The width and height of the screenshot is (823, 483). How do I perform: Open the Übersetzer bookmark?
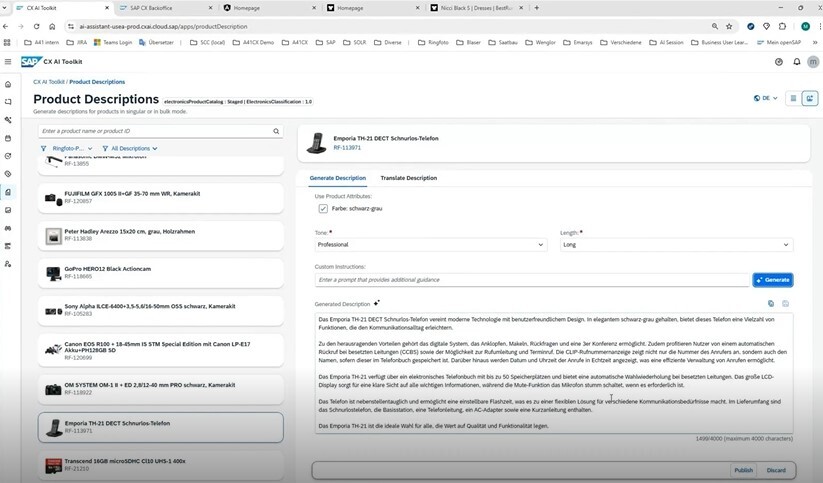[x=156, y=43]
